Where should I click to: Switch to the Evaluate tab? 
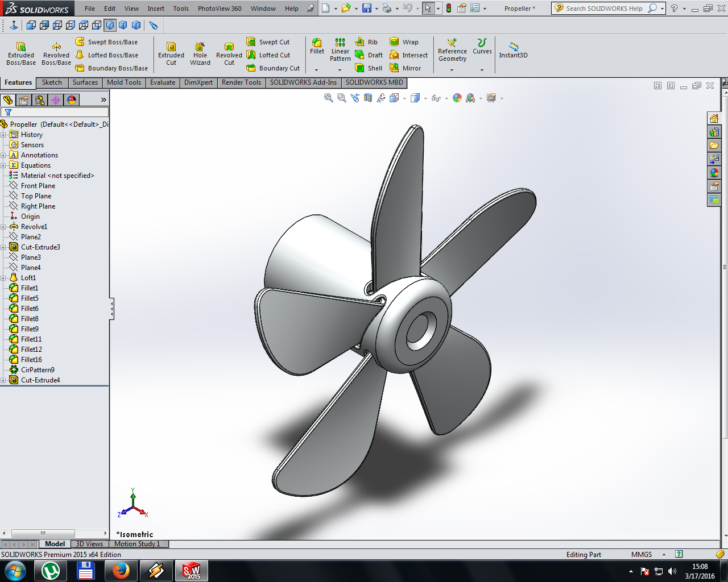tap(163, 82)
